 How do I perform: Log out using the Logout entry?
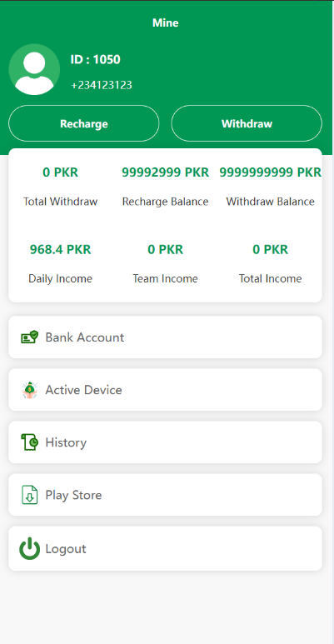165,549
